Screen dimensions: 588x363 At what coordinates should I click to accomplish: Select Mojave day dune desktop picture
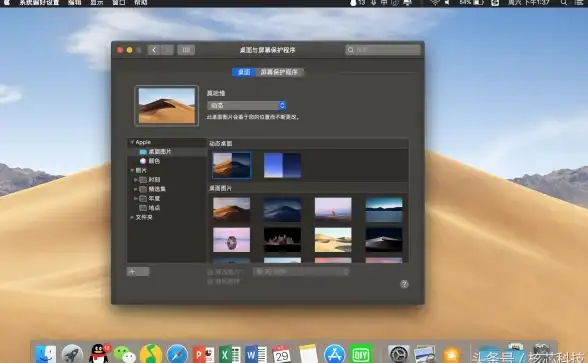pyautogui.click(x=231, y=210)
